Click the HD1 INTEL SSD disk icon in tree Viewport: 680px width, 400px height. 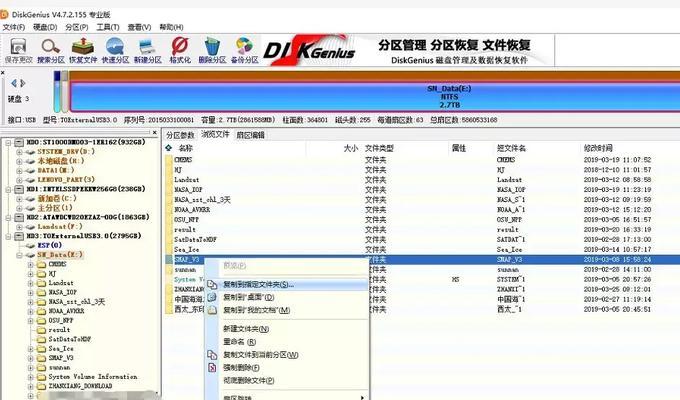[x=19, y=189]
